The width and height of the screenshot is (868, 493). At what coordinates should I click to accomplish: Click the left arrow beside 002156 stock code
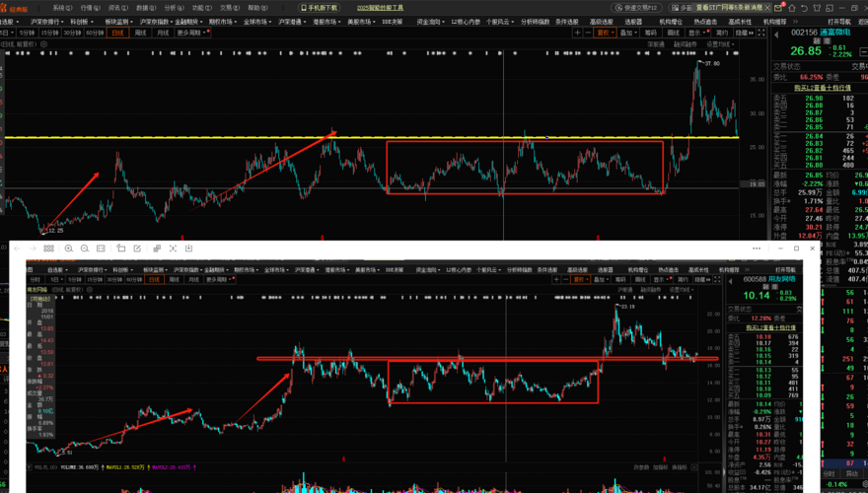pyautogui.click(x=776, y=35)
